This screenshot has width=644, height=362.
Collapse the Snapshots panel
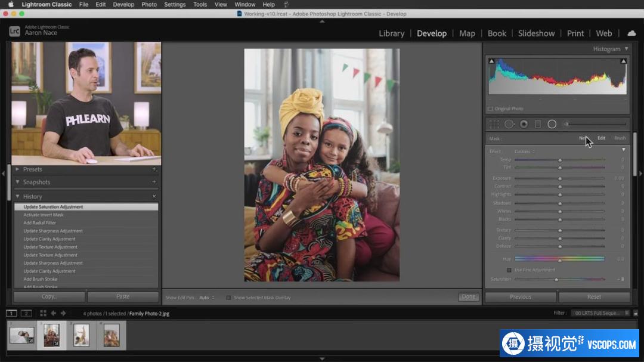coord(17,182)
